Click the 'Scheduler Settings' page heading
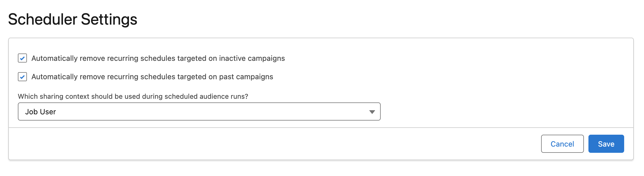Image resolution: width=644 pixels, height=176 pixels. [73, 19]
